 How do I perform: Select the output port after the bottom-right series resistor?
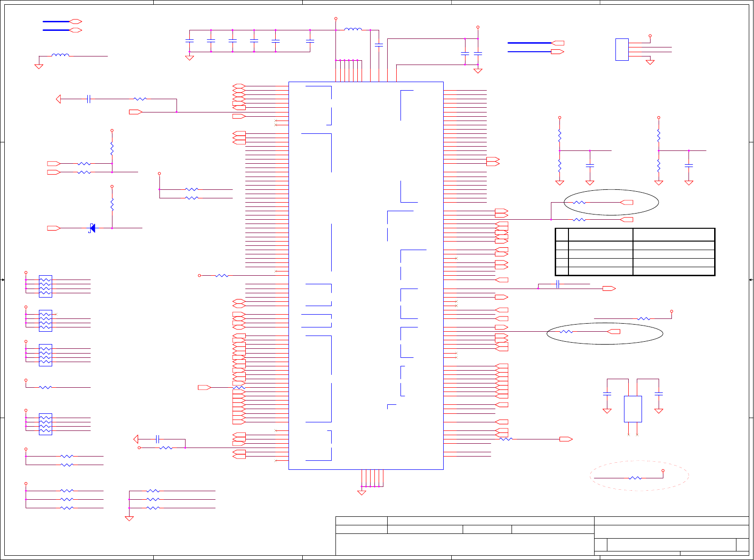[566, 439]
